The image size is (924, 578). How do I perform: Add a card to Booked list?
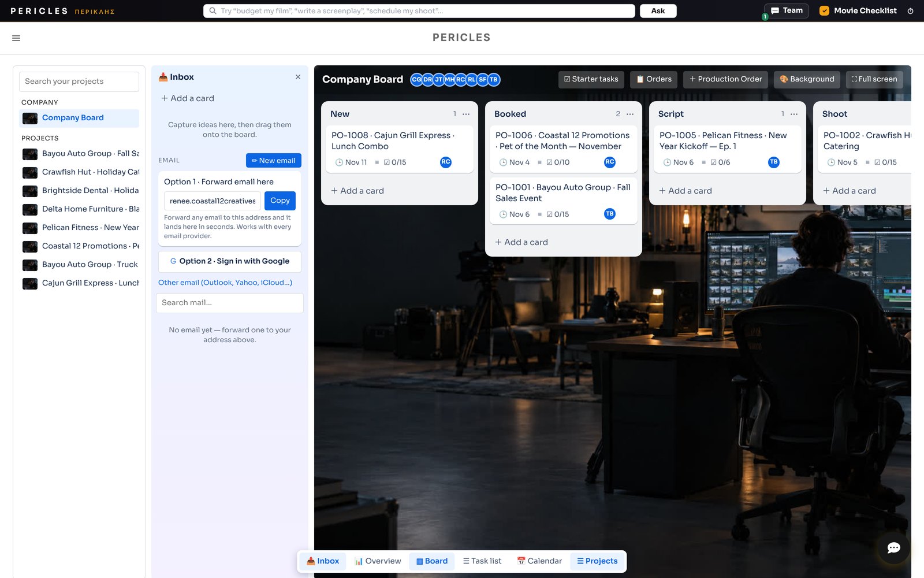[521, 242]
